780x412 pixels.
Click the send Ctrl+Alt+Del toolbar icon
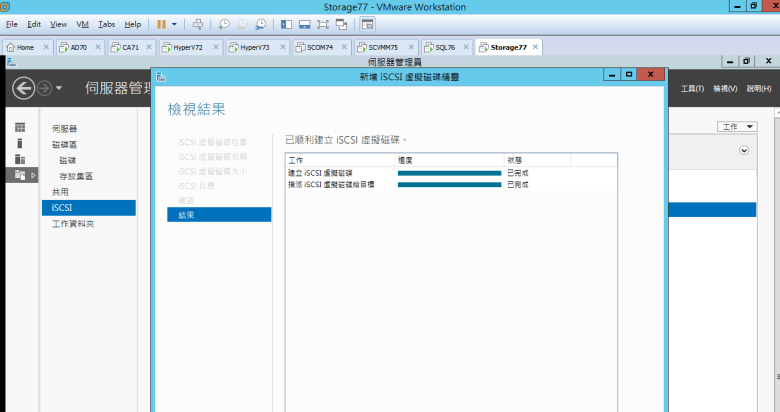point(198,23)
